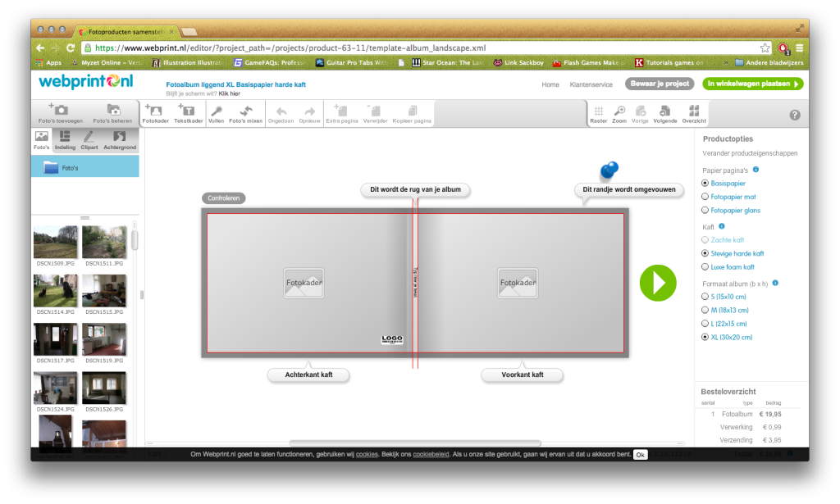The image size is (840, 504).
Task: Click In winkelwagen plaatsen button
Action: 752,84
